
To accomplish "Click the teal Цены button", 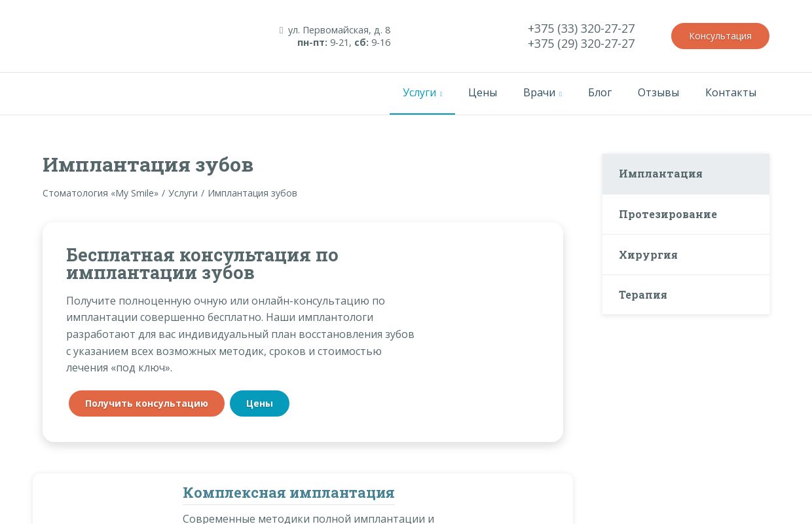I will [x=259, y=403].
